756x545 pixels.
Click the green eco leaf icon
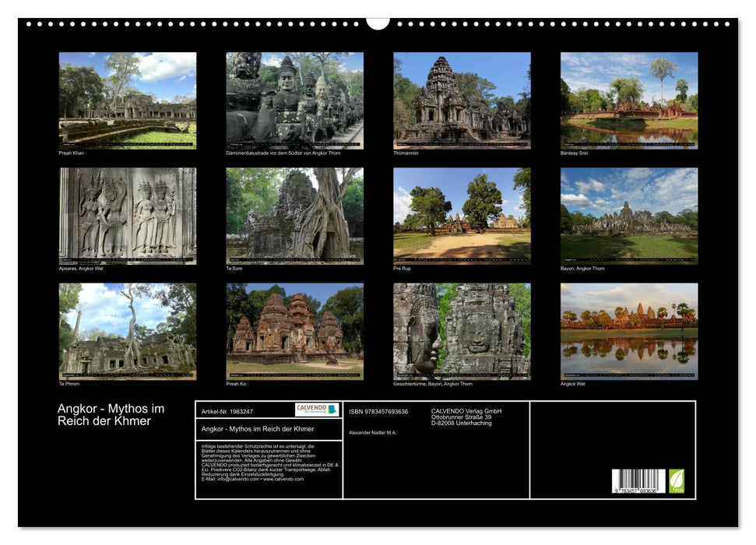(677, 480)
